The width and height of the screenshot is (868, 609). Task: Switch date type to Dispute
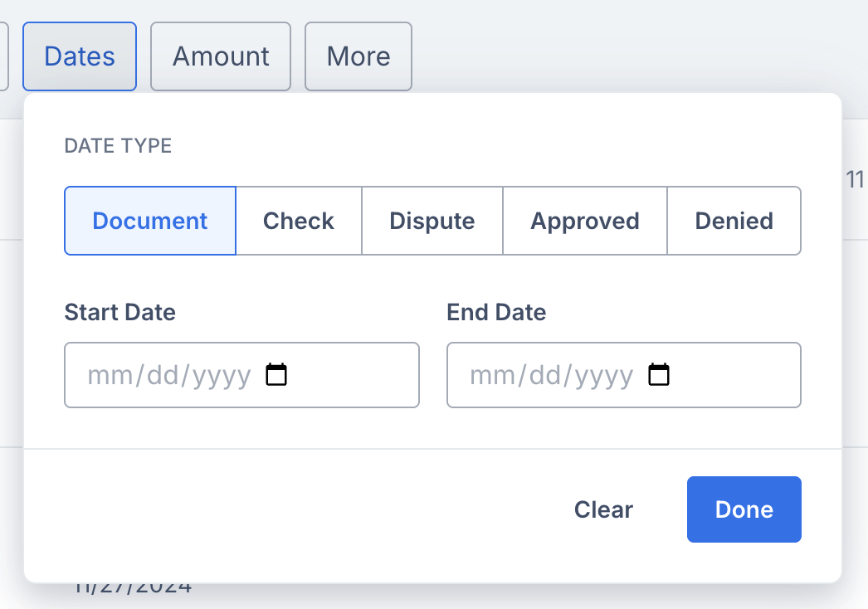pos(432,221)
